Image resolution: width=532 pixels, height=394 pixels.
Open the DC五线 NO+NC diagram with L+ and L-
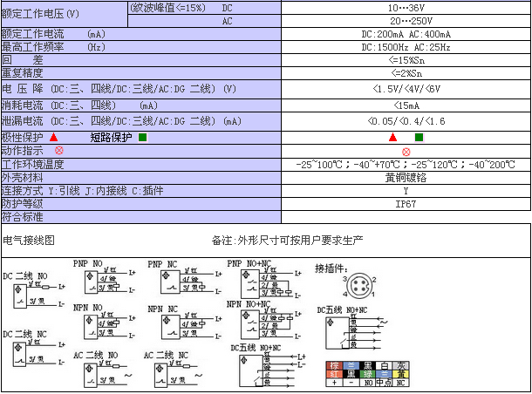[x=269, y=365]
